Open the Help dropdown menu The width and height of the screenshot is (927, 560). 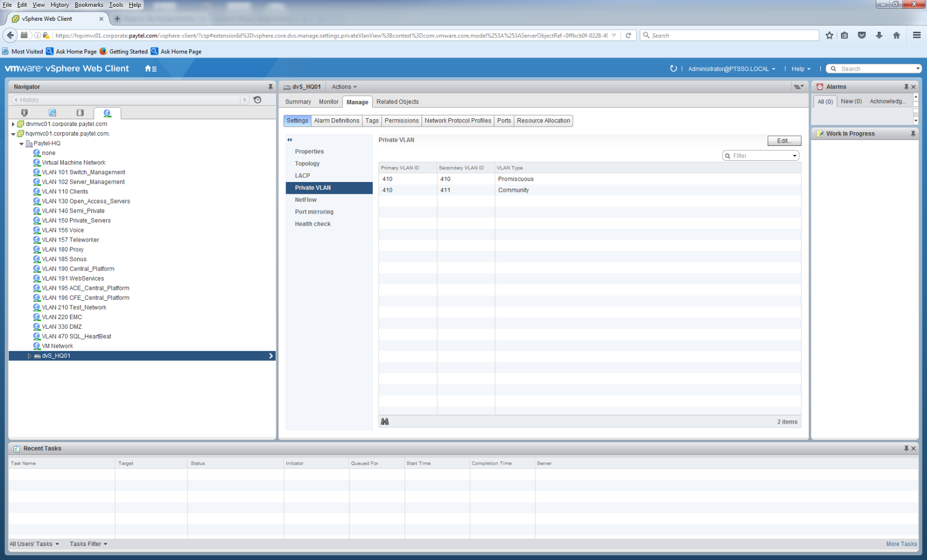click(x=800, y=68)
